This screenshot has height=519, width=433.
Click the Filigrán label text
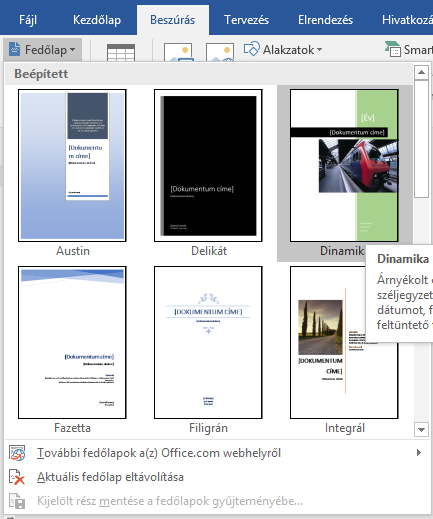click(208, 428)
